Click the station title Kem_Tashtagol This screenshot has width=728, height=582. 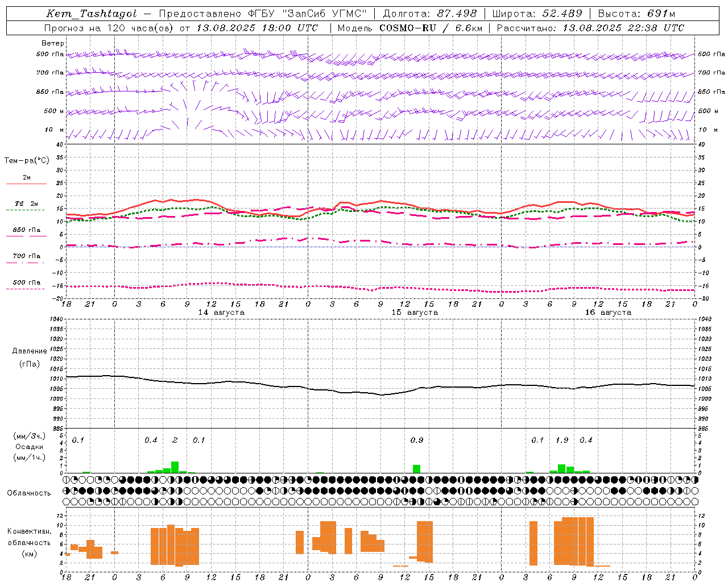[x=92, y=14]
